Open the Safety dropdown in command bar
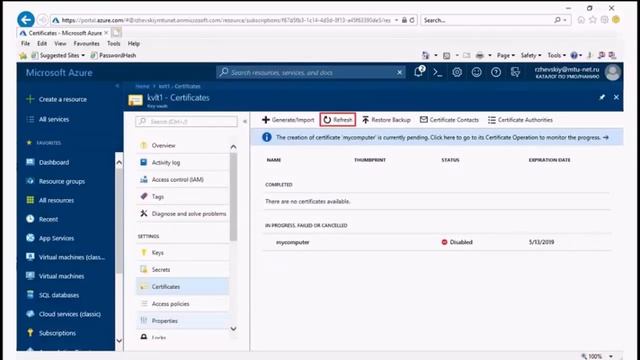The image size is (640, 360). 531,55
